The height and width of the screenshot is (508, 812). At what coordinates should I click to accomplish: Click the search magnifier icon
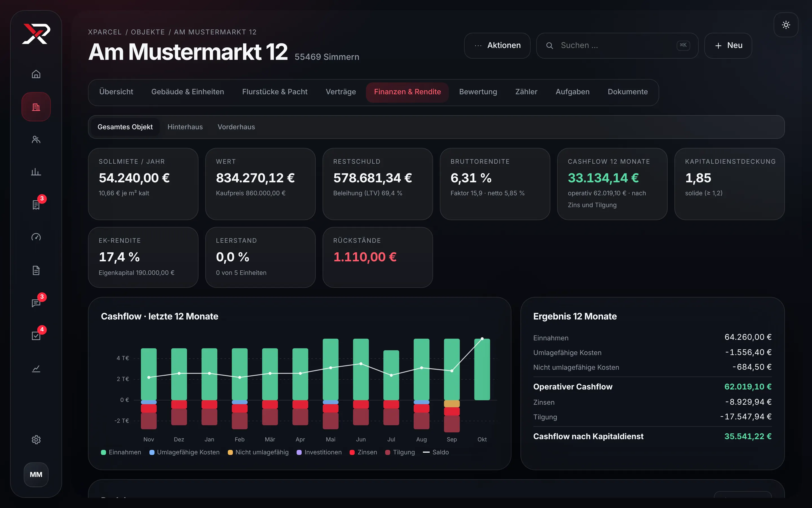550,45
